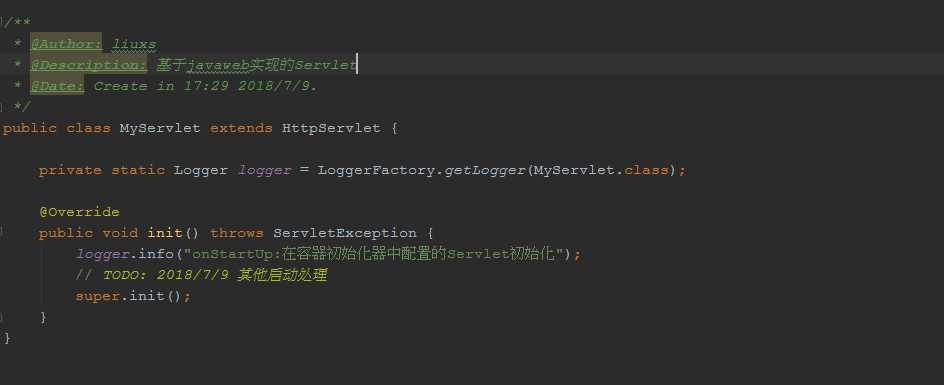The width and height of the screenshot is (944, 385).
Task: Click the 'public void' keywords of init
Action: [x=88, y=233]
